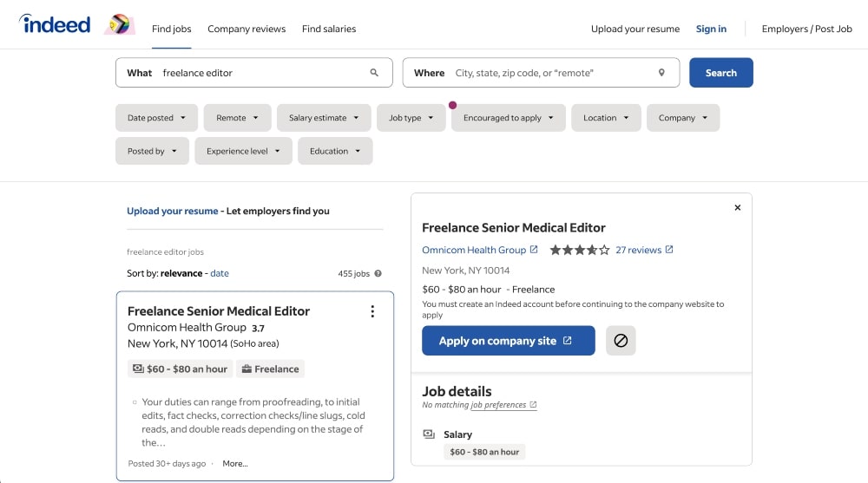Open the Find salaries tab
This screenshot has height=483, width=868.
(x=329, y=29)
